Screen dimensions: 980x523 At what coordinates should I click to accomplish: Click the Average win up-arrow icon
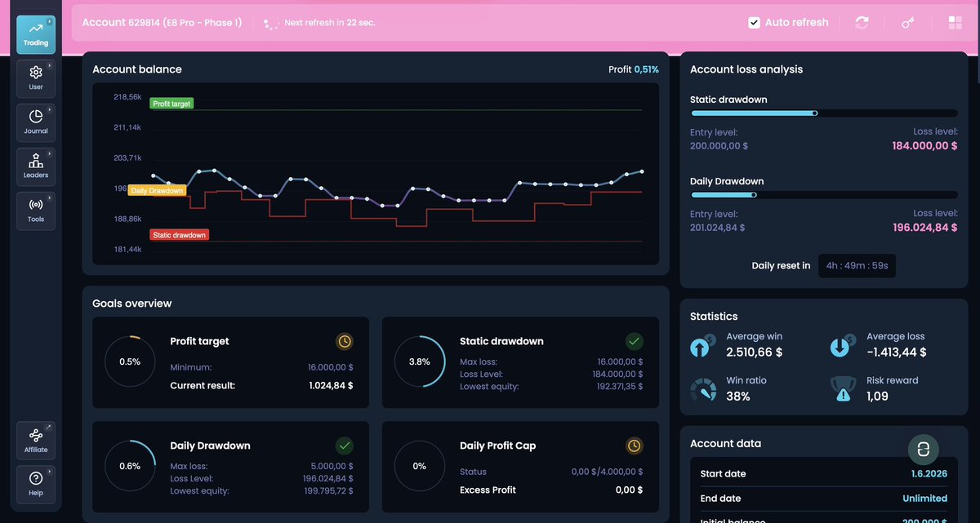pos(702,345)
